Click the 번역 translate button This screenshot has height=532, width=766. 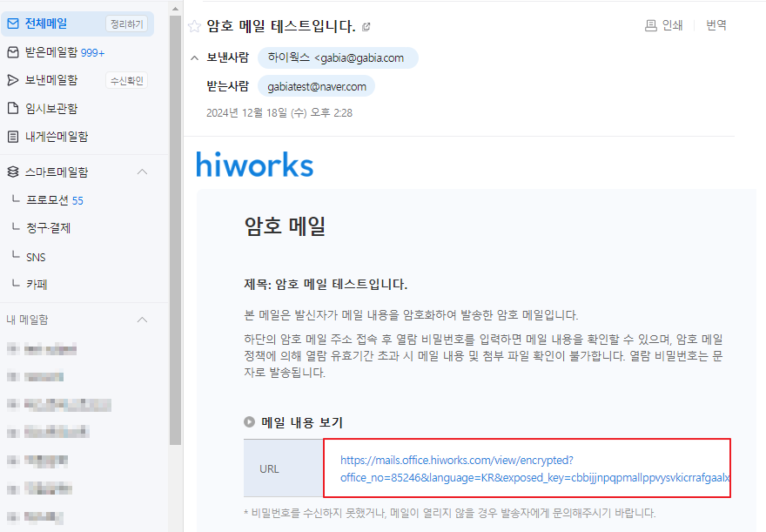click(716, 25)
